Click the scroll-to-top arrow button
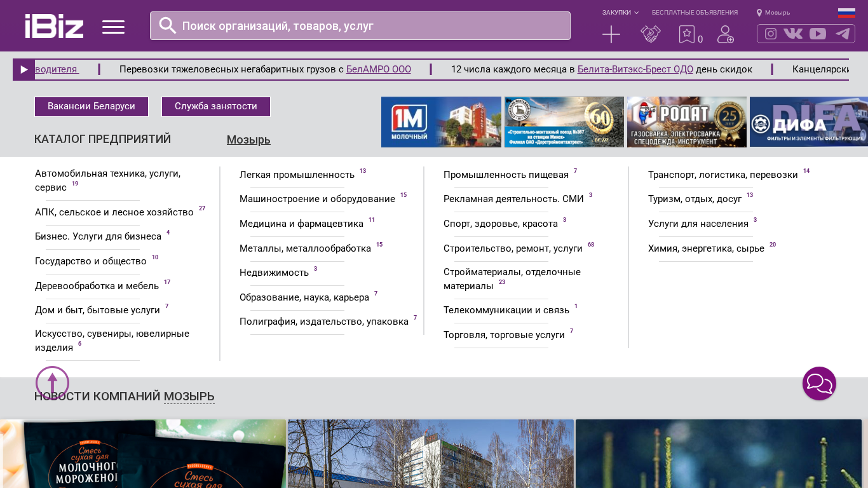The height and width of the screenshot is (488, 868). [52, 383]
